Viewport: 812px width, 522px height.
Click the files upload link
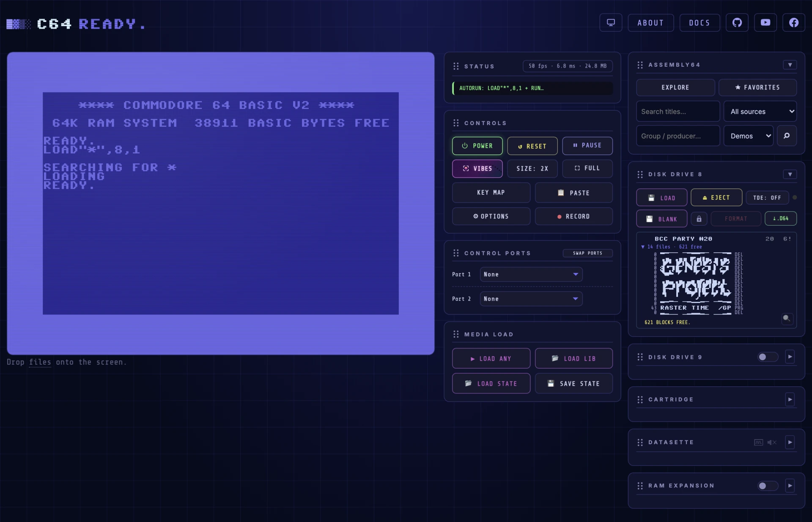click(40, 362)
